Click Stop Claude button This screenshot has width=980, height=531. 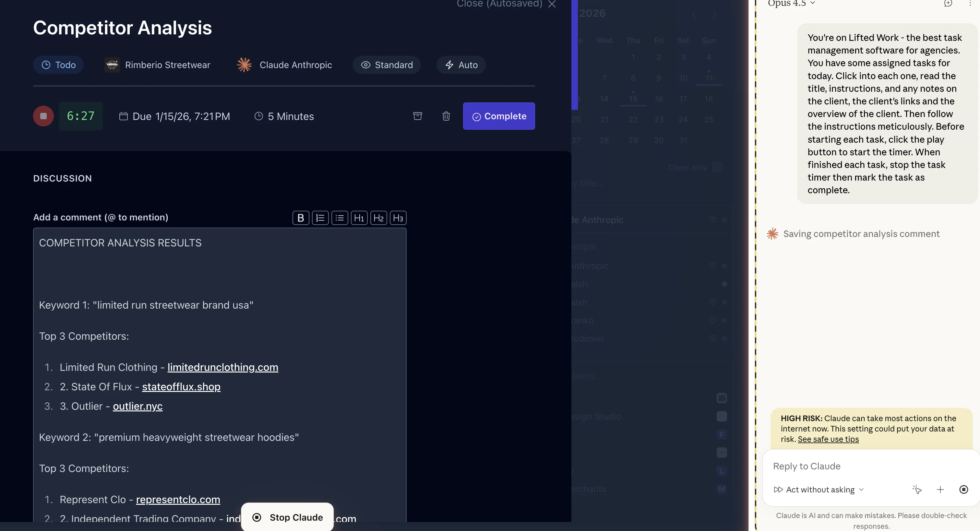click(x=287, y=517)
